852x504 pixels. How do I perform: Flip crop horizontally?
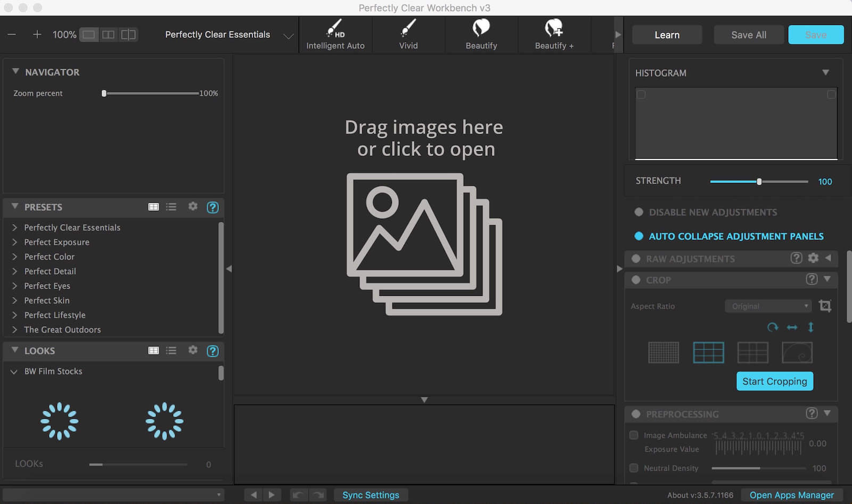pyautogui.click(x=792, y=327)
